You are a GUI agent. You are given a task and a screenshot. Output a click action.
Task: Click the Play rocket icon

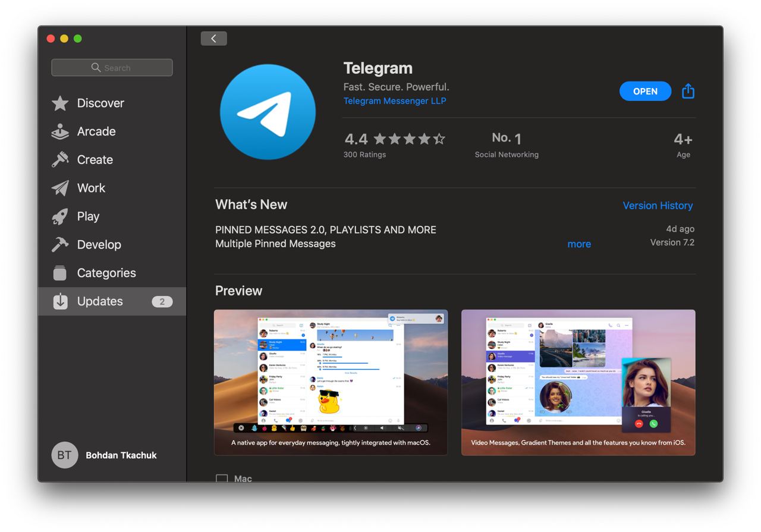point(60,216)
